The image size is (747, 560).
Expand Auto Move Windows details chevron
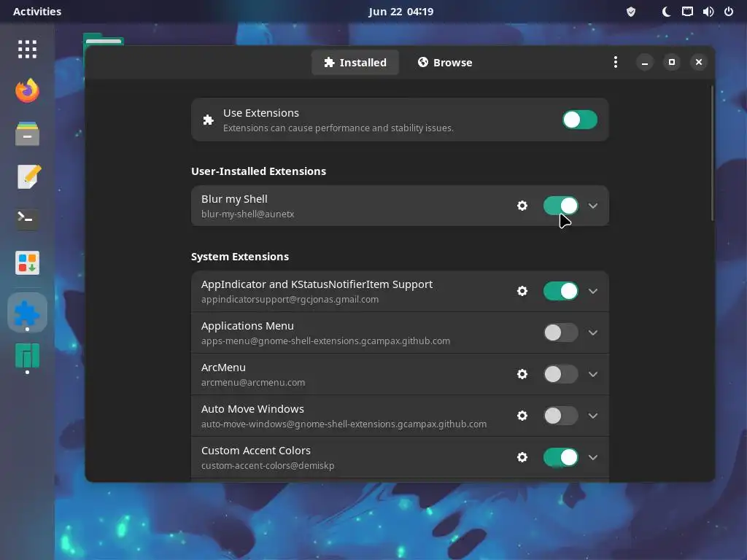592,416
